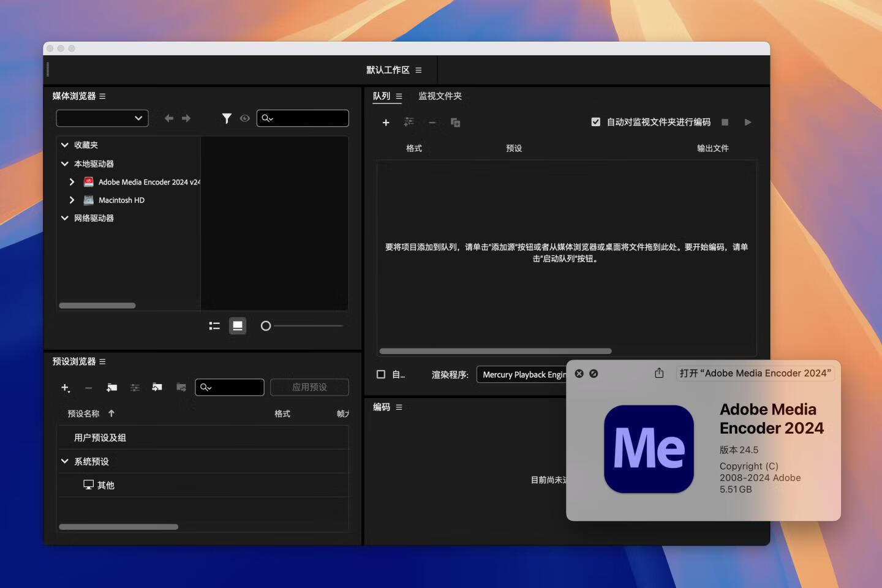Toggle the Media Browser eye visibility icon
The image size is (882, 588).
(x=244, y=118)
